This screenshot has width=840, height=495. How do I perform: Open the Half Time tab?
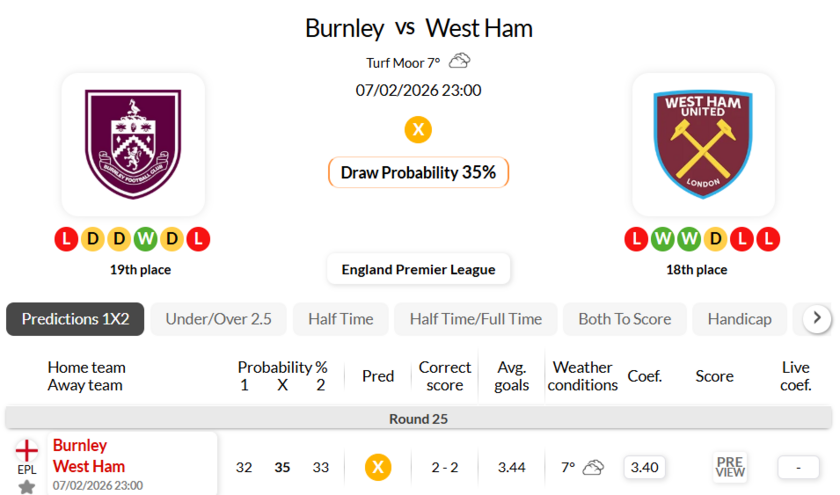[340, 319]
